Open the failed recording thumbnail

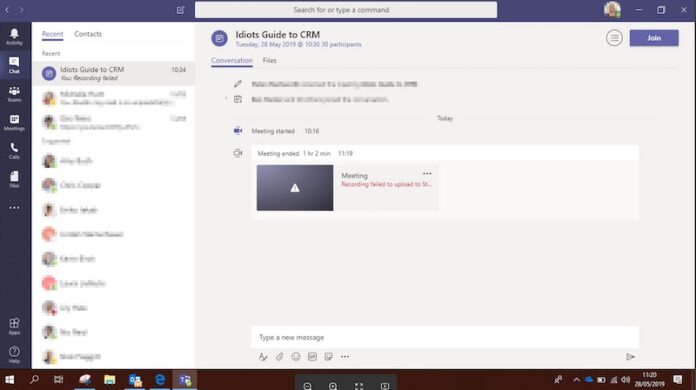click(295, 188)
